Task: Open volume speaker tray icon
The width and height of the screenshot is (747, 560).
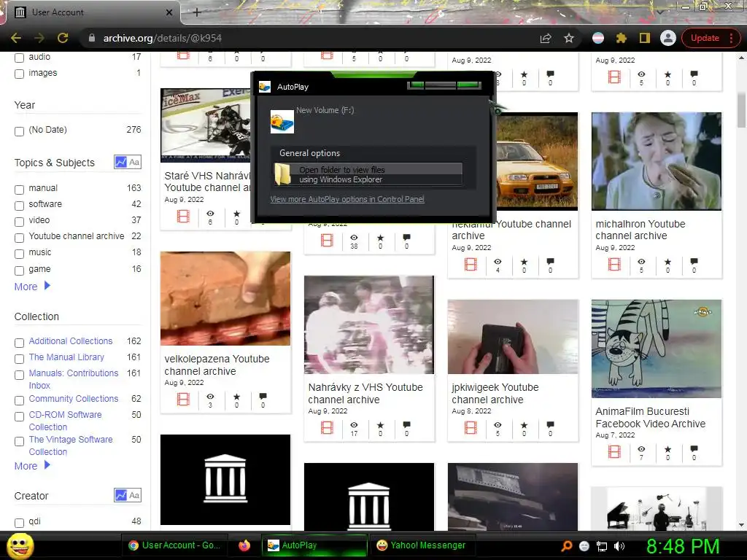Action: pos(619,546)
